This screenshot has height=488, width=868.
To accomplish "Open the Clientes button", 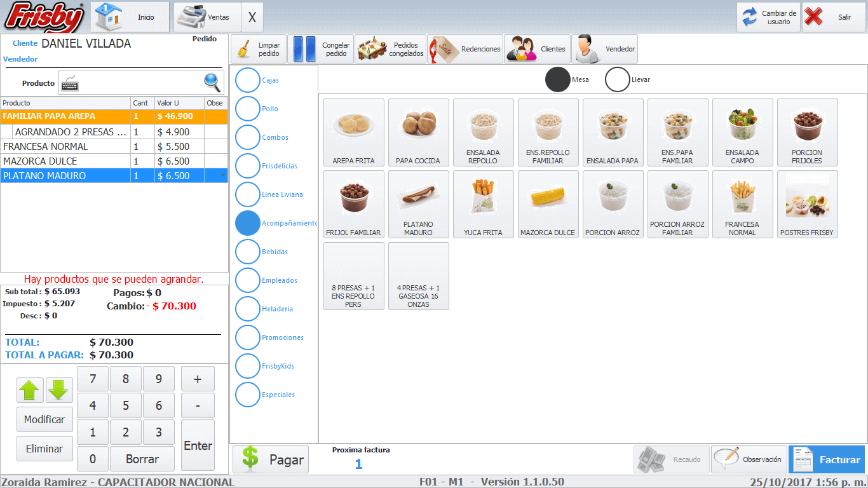I will click(537, 49).
